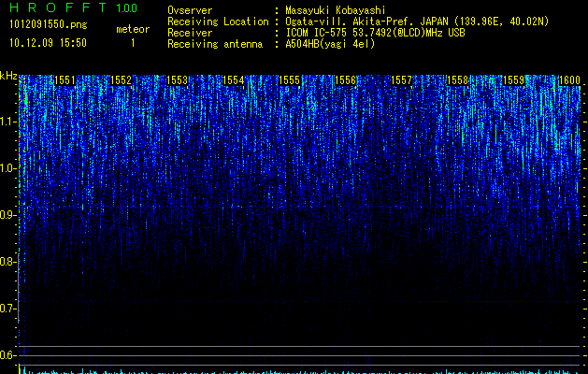The height and width of the screenshot is (374, 588).
Task: Click the 1600 time marker
Action: [x=569, y=80]
